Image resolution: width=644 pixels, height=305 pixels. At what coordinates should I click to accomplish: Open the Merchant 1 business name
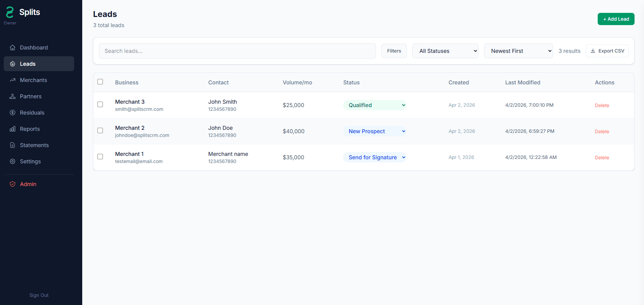click(x=129, y=154)
